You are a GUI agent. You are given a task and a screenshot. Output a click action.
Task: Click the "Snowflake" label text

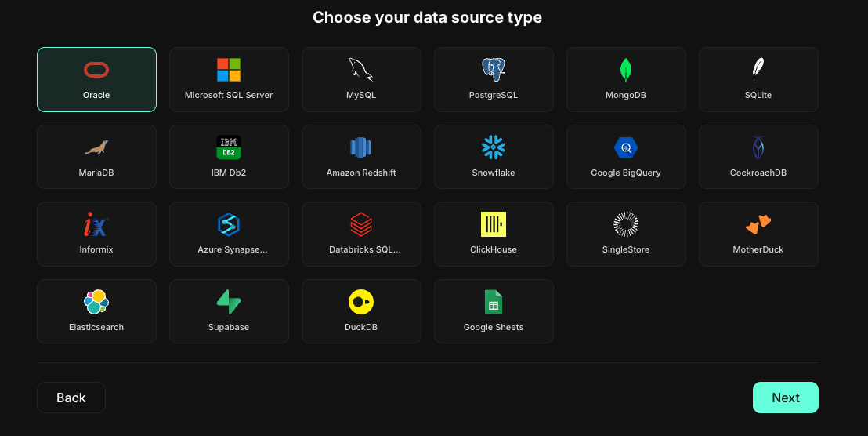[494, 173]
